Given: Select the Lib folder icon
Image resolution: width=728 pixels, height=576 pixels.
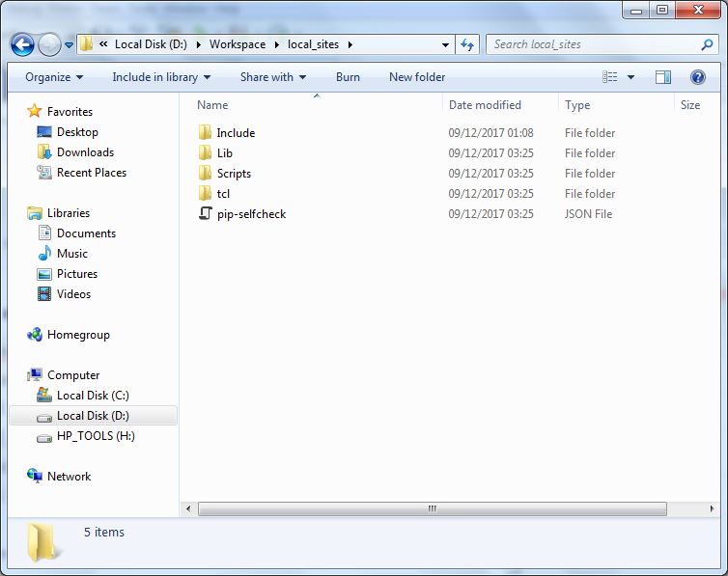Looking at the screenshot, I should click(x=205, y=152).
